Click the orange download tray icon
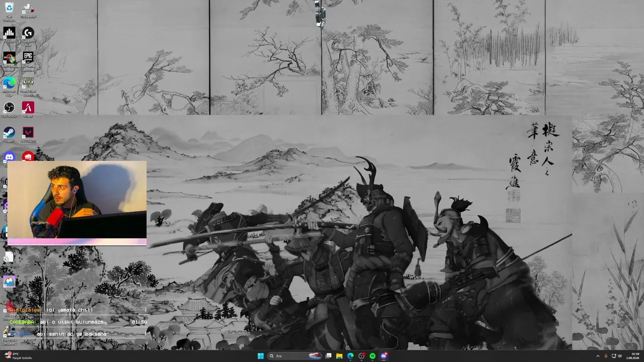The image size is (644, 362). tap(606, 356)
